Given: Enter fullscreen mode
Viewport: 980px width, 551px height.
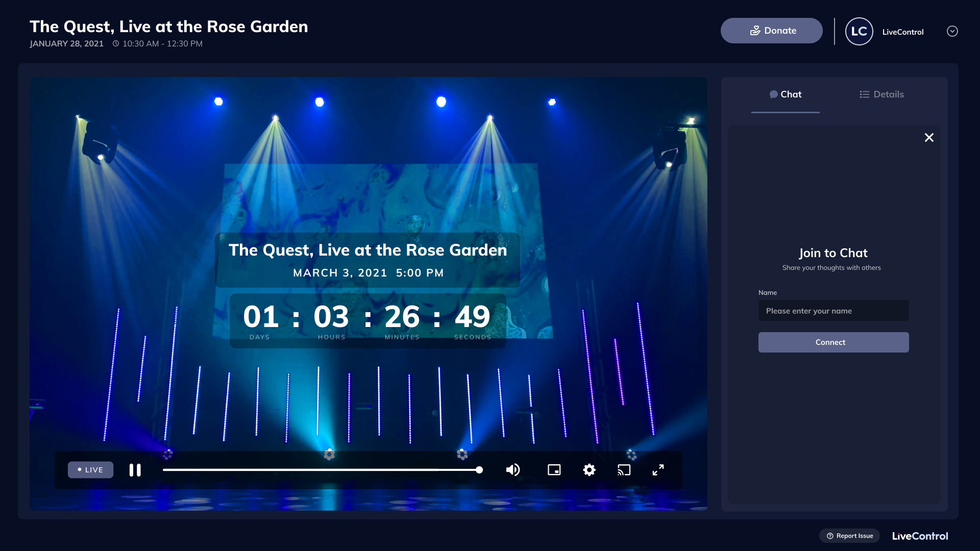Looking at the screenshot, I should tap(658, 470).
